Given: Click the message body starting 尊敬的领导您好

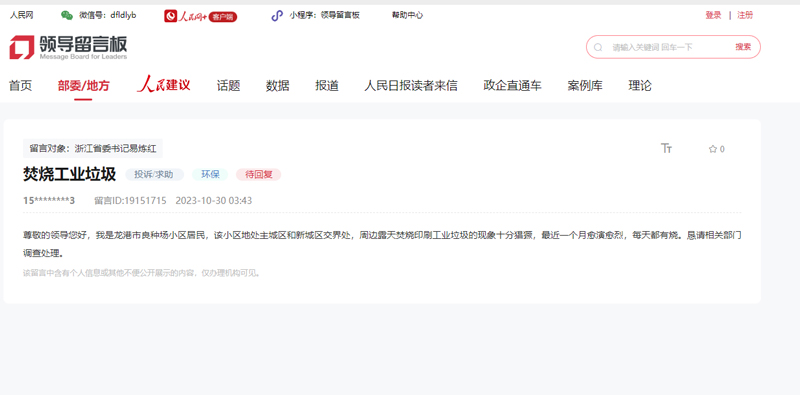Looking at the screenshot, I should coord(382,244).
